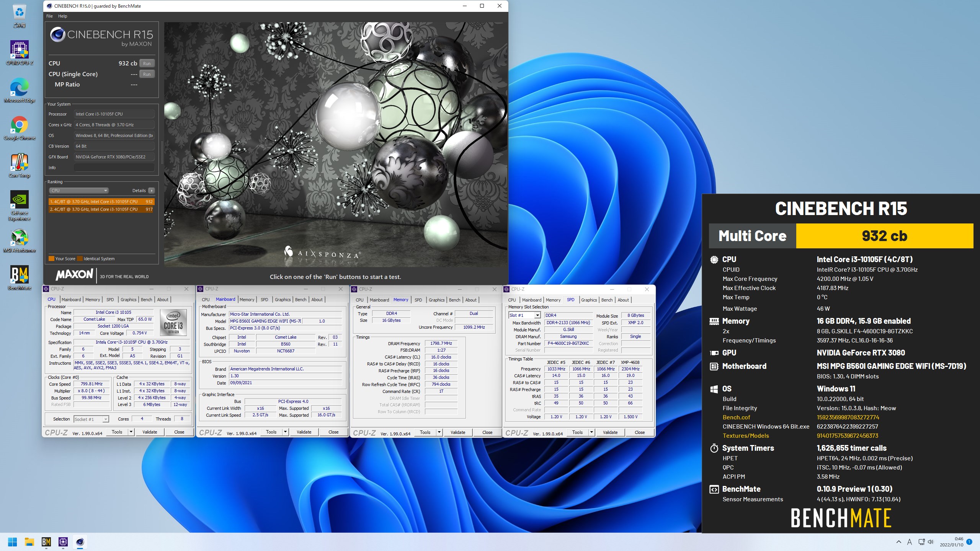Open the Cinebench File menu
980x551 pixels.
click(x=49, y=16)
